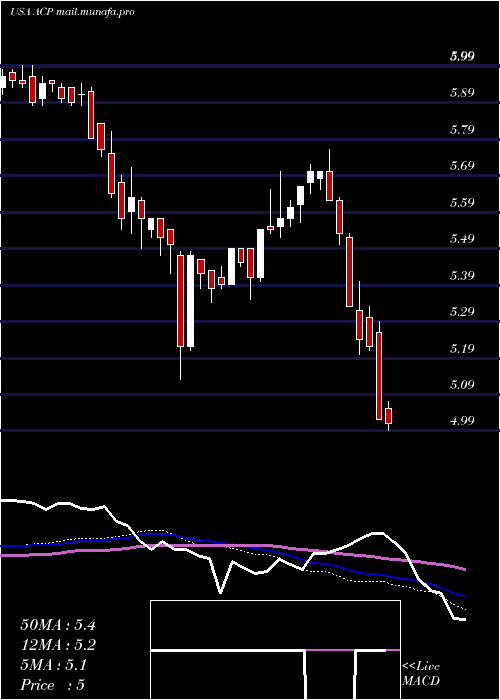This screenshot has height=700, width=500.
Task: Click the <<Live MACD label
Action: click(421, 674)
